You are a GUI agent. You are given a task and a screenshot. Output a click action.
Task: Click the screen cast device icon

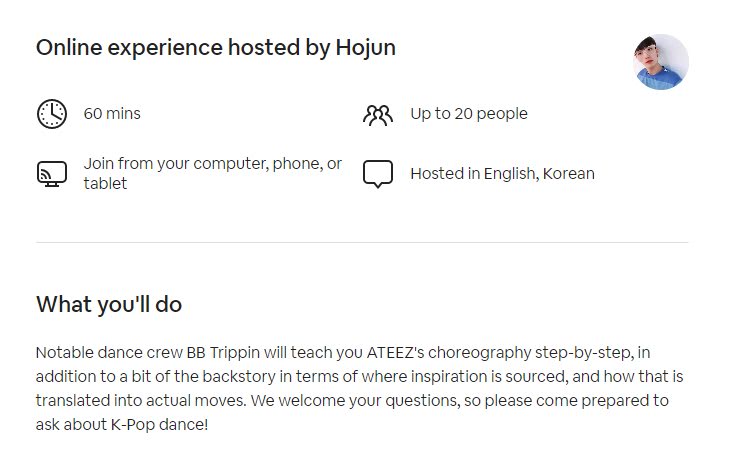pos(51,174)
